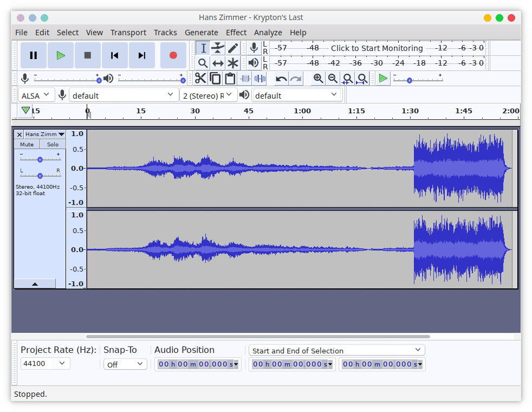Open the View menu

[94, 33]
